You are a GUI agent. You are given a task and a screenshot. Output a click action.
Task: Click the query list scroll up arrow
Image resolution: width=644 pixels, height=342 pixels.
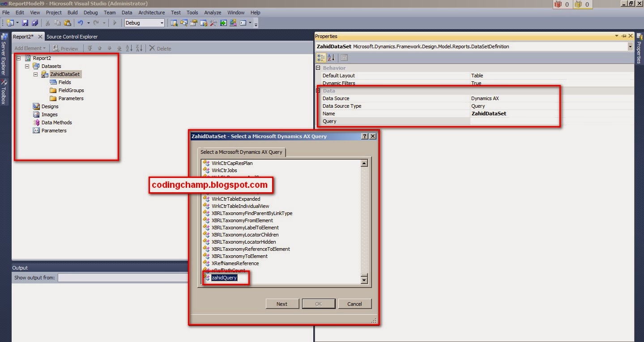point(364,164)
